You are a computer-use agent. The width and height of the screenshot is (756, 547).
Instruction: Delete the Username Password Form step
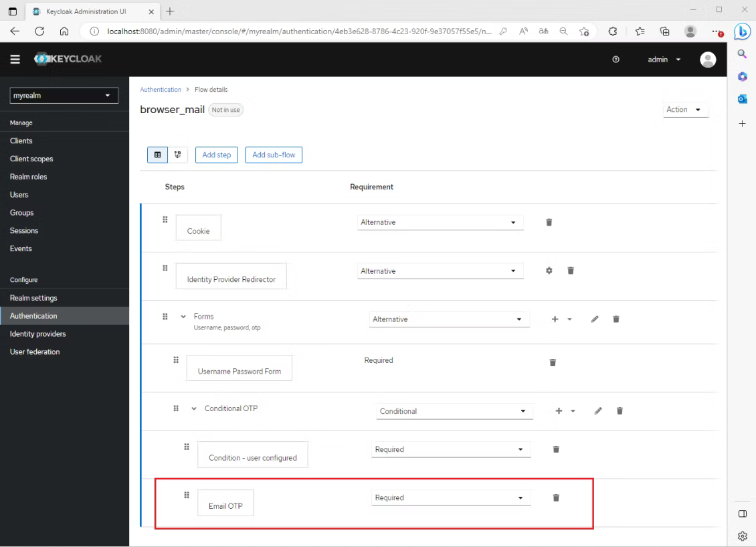[x=553, y=362]
